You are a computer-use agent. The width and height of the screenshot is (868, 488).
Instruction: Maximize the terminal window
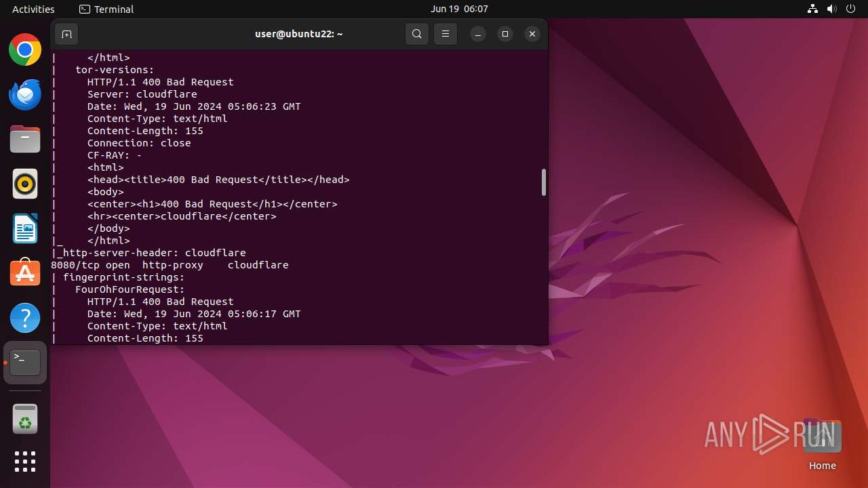(x=505, y=34)
